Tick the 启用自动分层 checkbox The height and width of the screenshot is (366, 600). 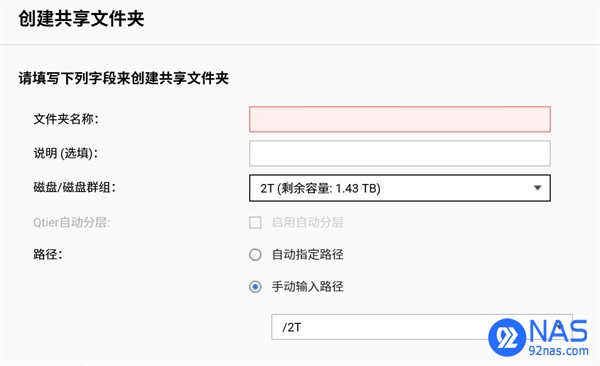[x=255, y=222]
